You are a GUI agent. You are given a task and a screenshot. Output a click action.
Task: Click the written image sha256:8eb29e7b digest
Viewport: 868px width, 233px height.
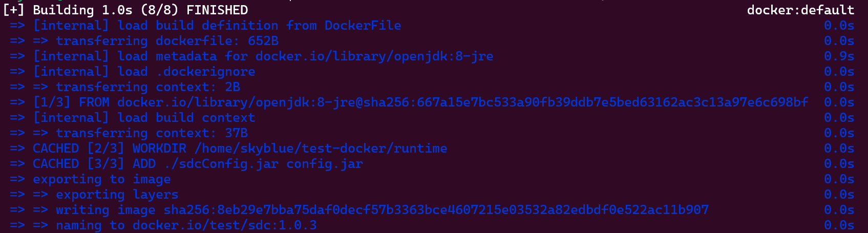coord(436,210)
